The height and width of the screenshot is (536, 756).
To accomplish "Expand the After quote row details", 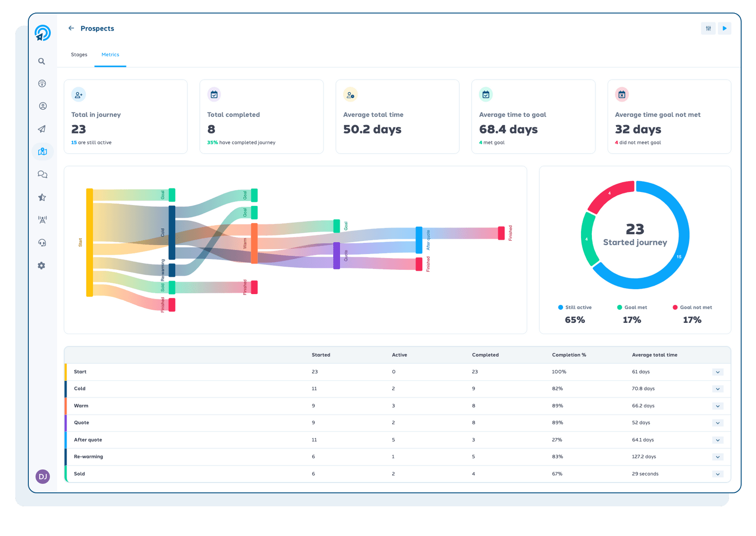I will [718, 440].
